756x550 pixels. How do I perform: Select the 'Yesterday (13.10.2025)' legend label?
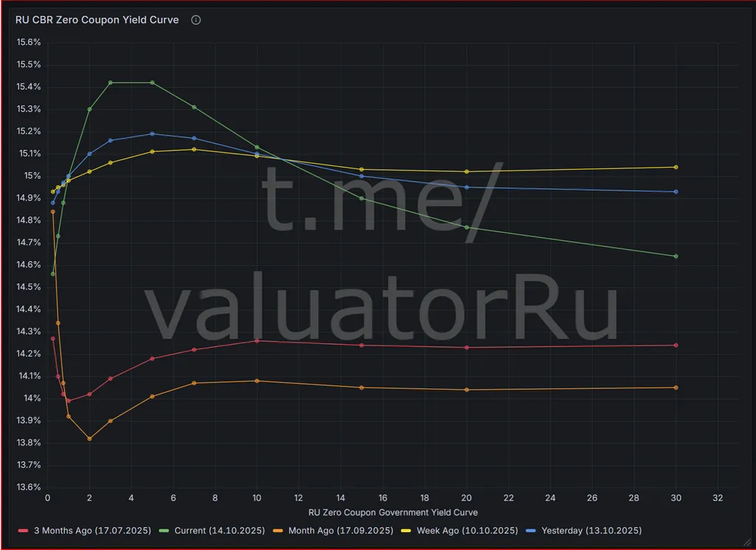[591, 531]
